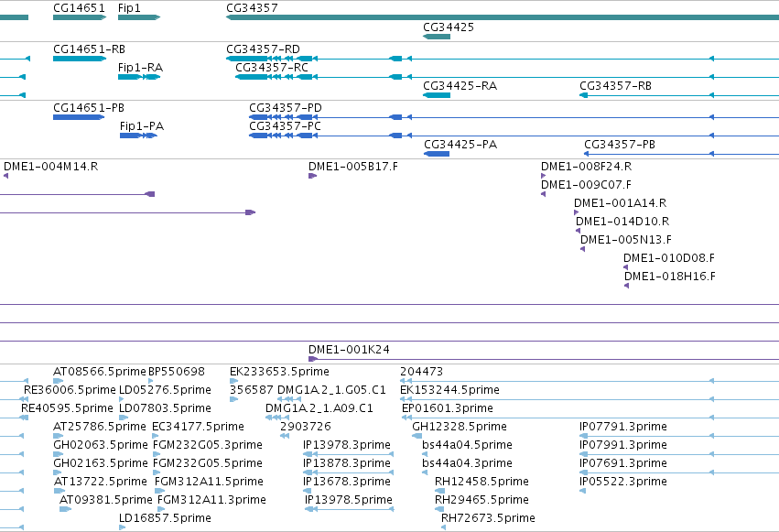Viewport: 779px width, 532px height.
Task: Click the IP13878.3prime EST label
Action: pos(347,463)
